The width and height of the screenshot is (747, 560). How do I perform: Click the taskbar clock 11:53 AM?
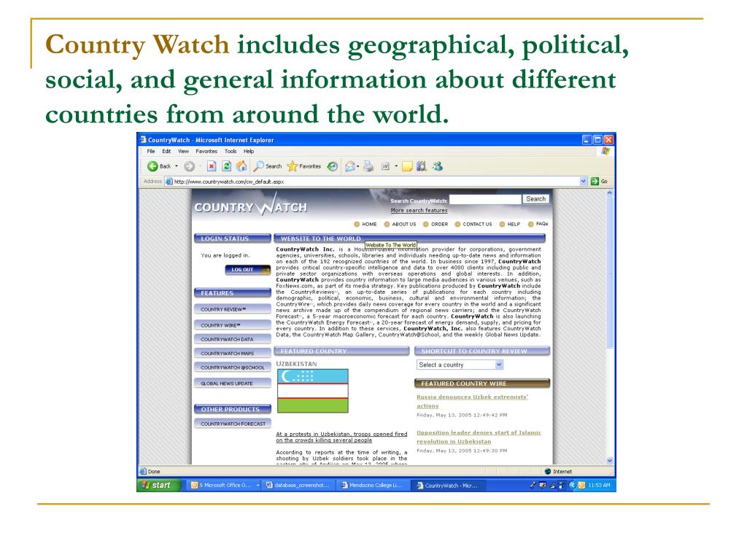coord(599,485)
